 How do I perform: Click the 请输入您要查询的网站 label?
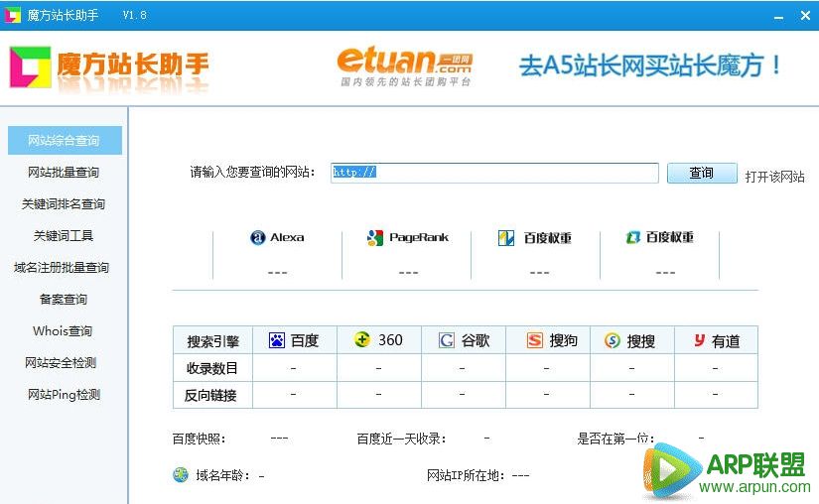(253, 173)
